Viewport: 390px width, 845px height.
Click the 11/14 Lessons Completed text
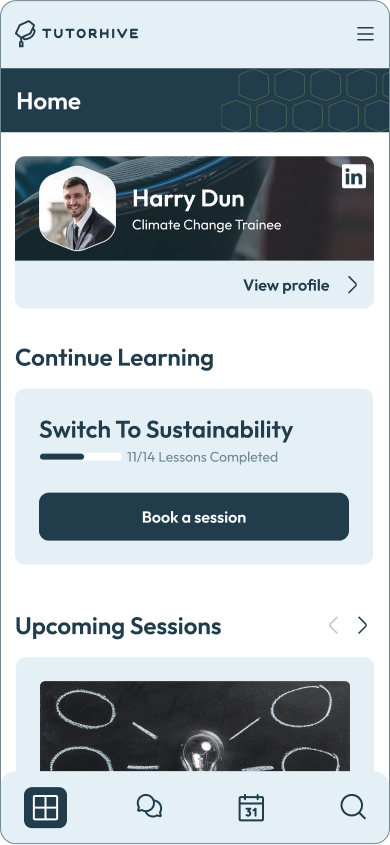click(203, 457)
